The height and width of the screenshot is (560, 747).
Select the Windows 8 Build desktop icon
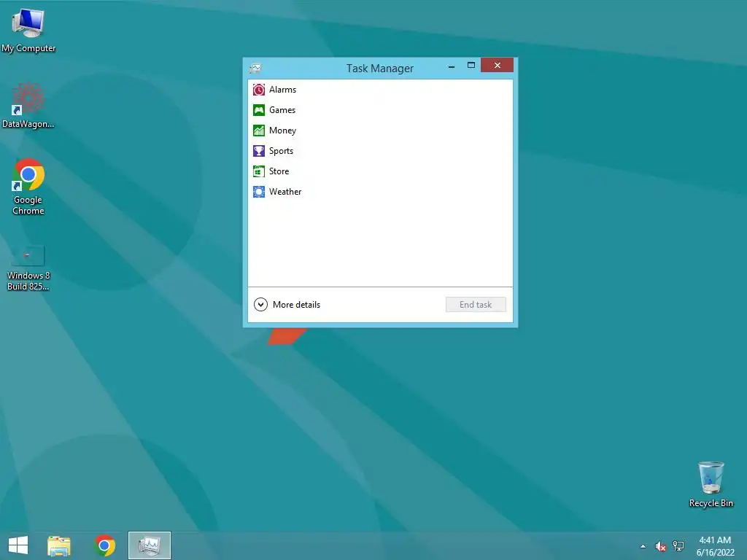coord(28,268)
